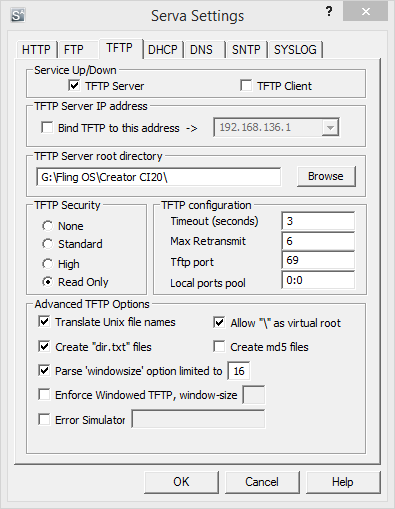Uncheck Allow backslash as virtual root
Screen dimensions: 395x509
pyautogui.click(x=219, y=323)
